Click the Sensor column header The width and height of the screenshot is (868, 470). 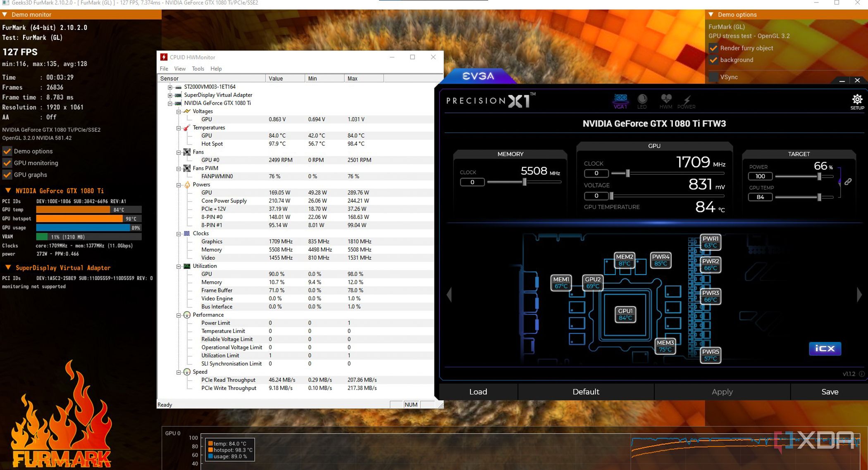(x=212, y=78)
